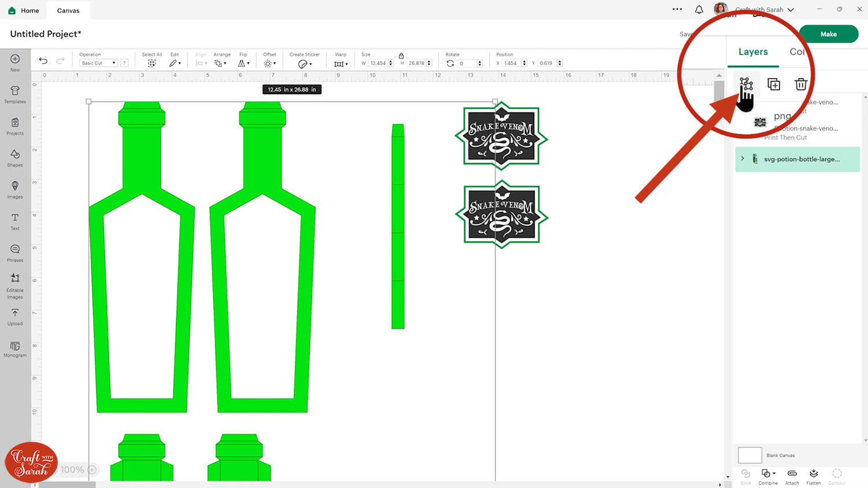Viewport: 868px width, 488px height.
Task: Open the Upload tool in sidebar
Action: [x=15, y=316]
